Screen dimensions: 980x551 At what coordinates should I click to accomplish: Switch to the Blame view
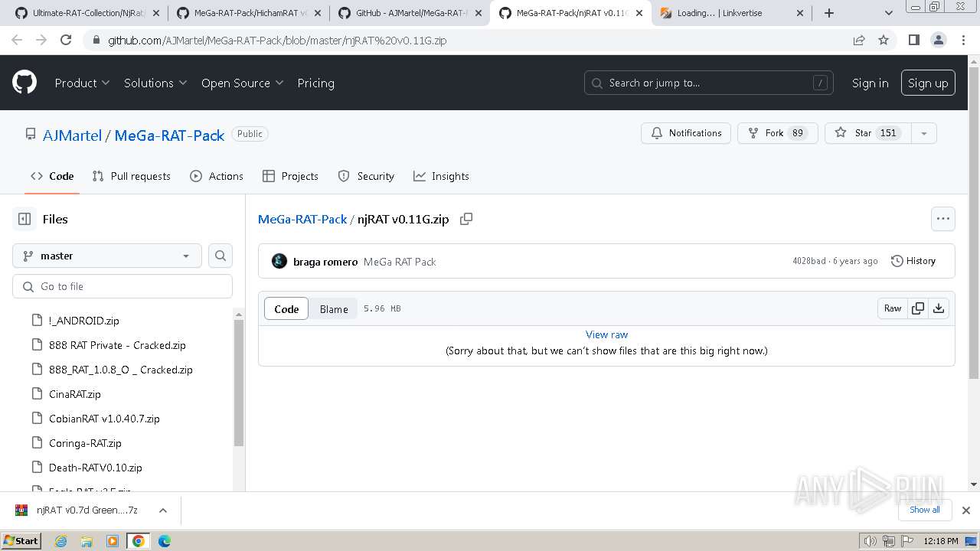[334, 309]
